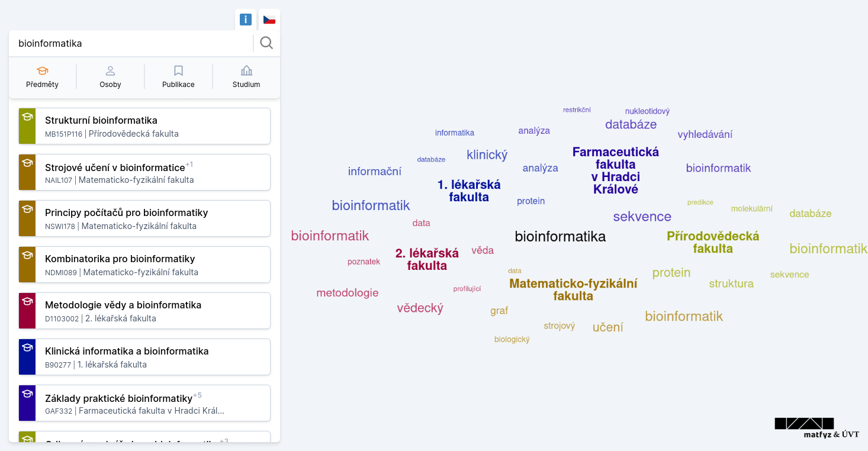Click cap icon beside Klinická informatika a bioinformatika
Viewport: 868px width, 451px height.
point(27,347)
